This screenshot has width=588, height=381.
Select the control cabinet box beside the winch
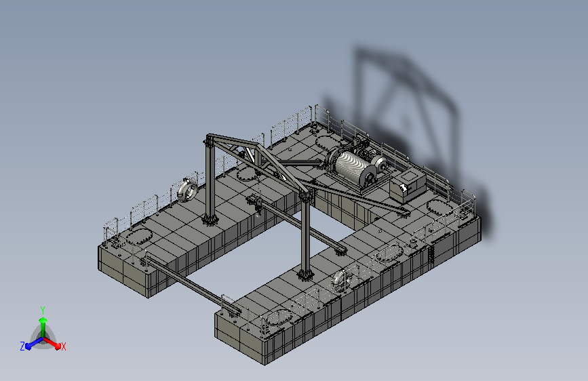(x=408, y=186)
